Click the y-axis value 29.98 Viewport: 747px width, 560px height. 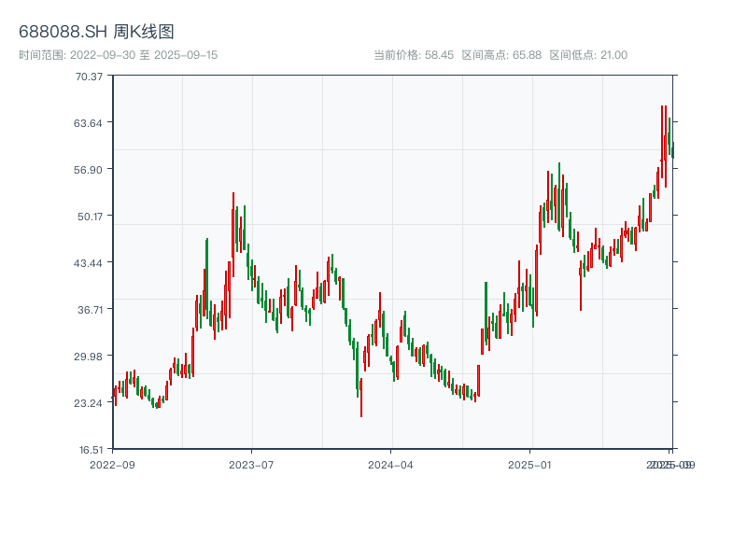click(x=88, y=357)
